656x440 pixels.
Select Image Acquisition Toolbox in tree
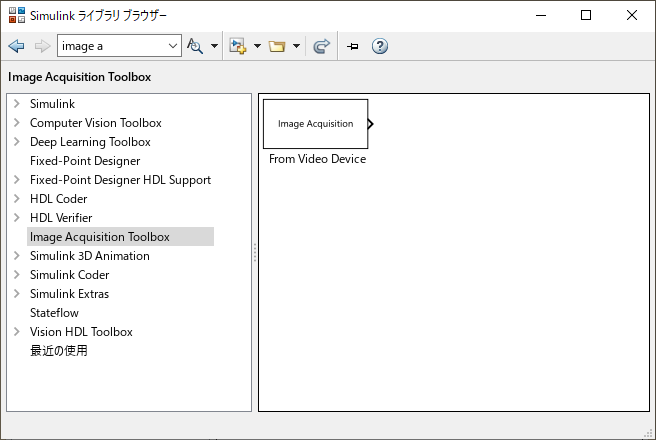pos(120,237)
